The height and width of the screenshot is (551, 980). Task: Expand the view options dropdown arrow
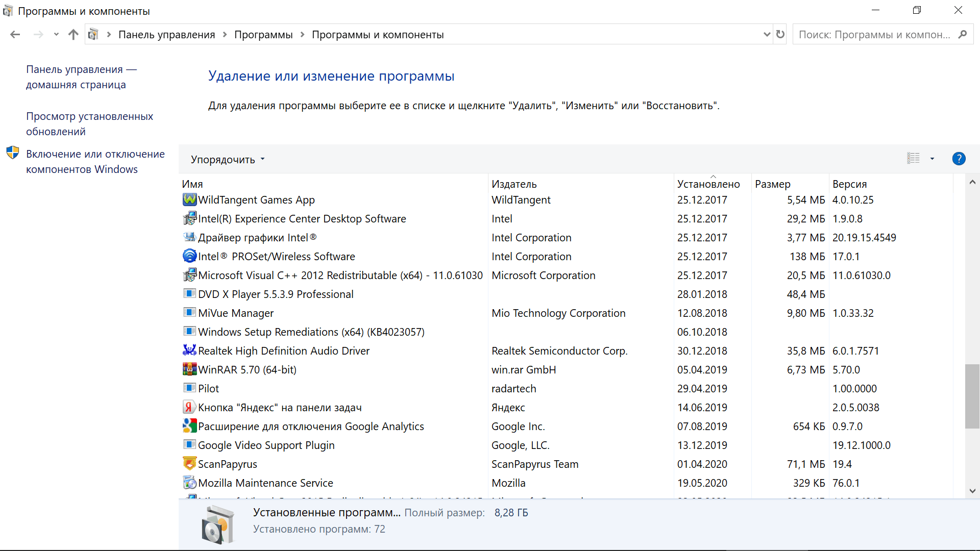[x=932, y=159]
